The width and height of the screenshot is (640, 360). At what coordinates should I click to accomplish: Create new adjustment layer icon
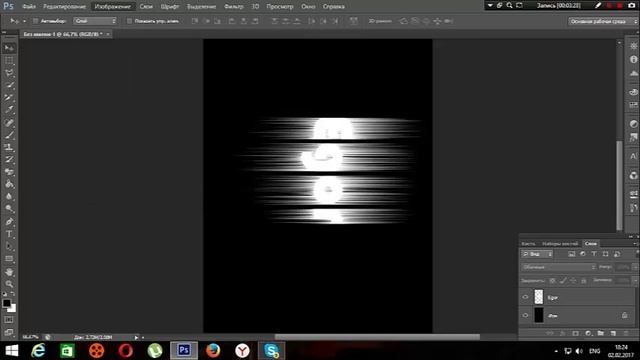point(588,333)
